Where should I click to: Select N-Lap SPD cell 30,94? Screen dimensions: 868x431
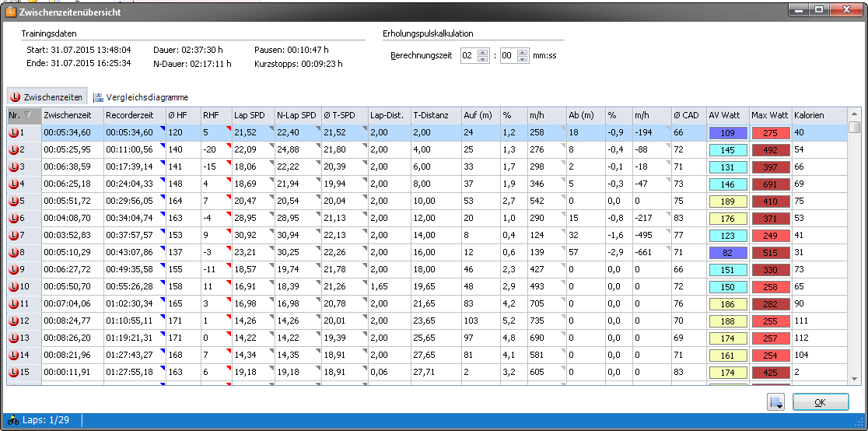[298, 236]
